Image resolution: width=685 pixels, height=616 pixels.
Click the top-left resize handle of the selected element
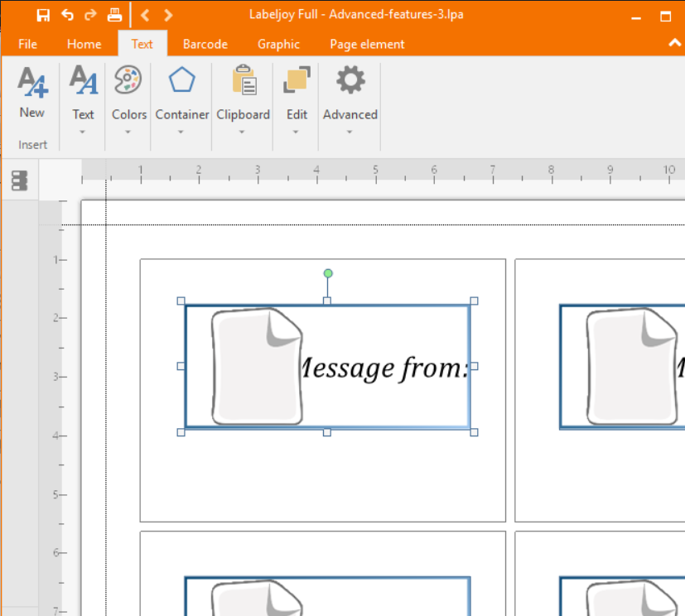coord(181,301)
